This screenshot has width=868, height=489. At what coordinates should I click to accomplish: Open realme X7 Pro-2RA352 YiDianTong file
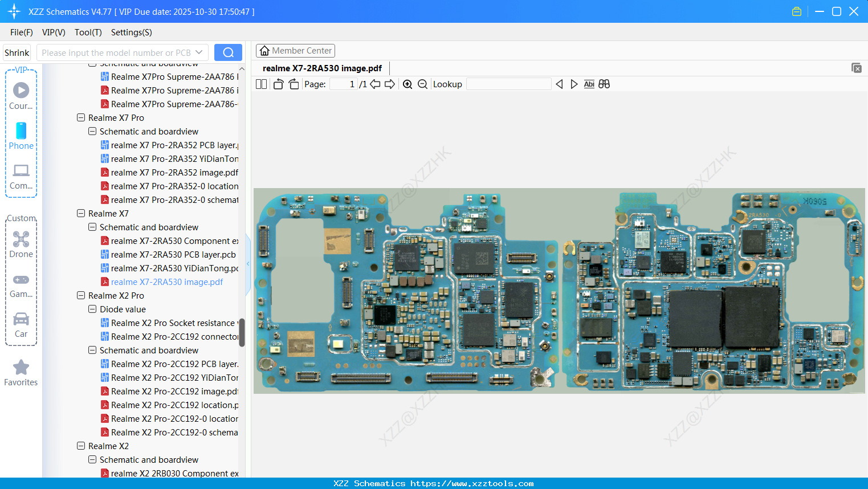(x=169, y=159)
